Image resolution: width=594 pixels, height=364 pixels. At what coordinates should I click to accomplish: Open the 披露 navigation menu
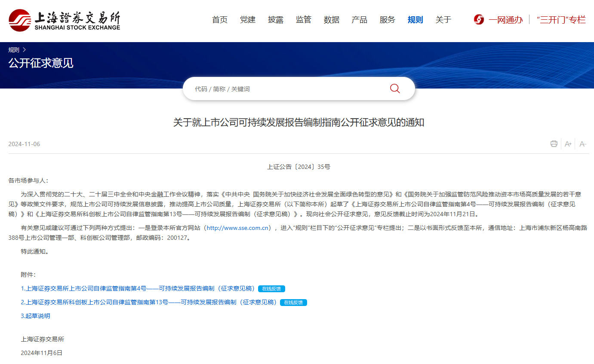(x=275, y=20)
